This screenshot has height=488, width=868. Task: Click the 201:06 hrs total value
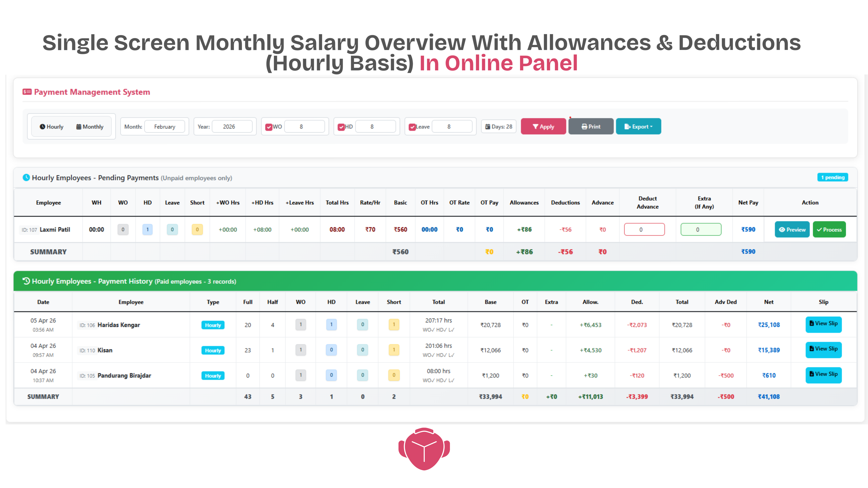point(438,346)
